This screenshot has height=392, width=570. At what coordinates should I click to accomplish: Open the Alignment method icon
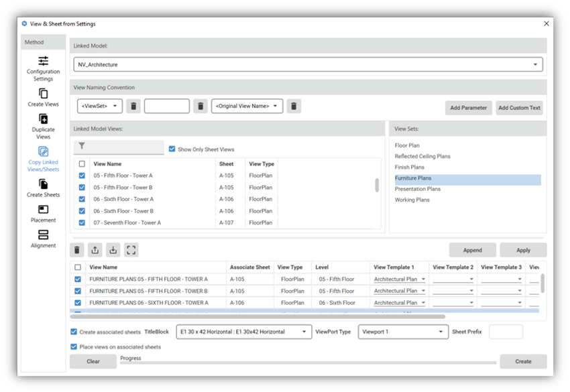point(44,235)
